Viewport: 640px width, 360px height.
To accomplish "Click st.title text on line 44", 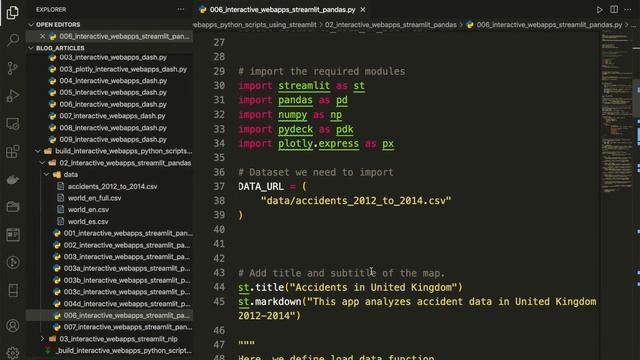I will 261,287.
